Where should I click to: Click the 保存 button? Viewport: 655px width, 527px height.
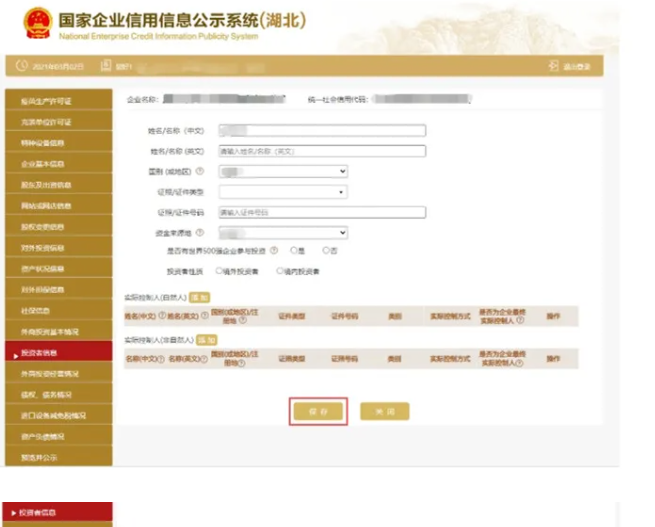[x=319, y=411]
